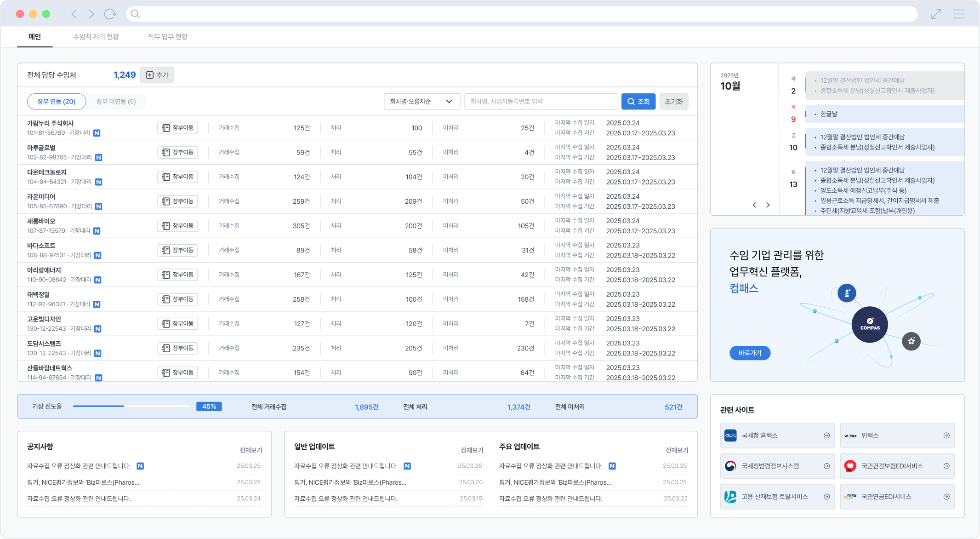Open 전체보기 for 공지사항
Screen dimensions: 980x539
click(x=251, y=450)
